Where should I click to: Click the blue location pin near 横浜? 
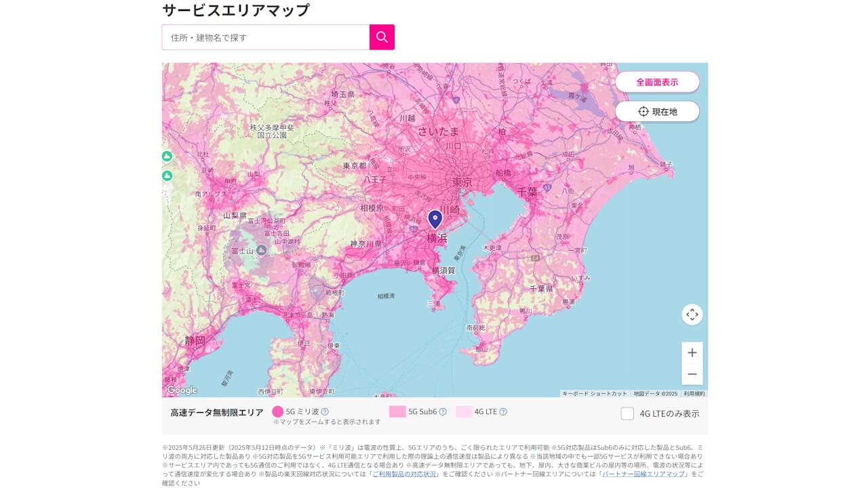tap(435, 220)
